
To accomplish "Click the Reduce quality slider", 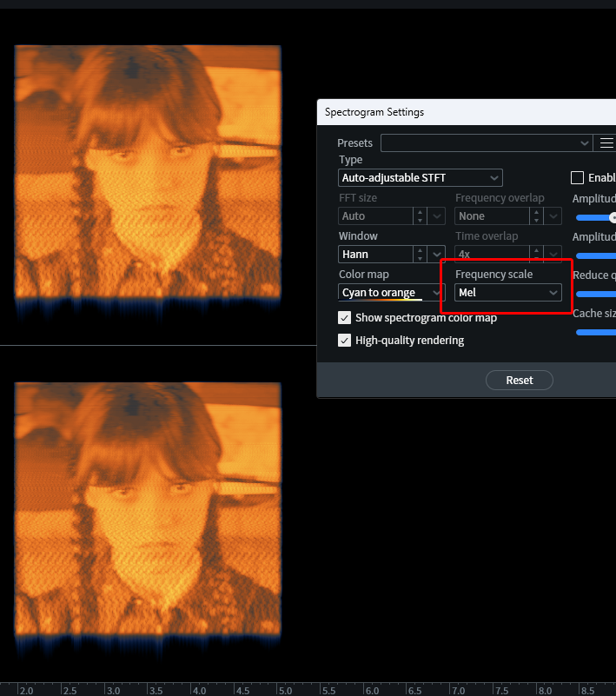I will pos(595,294).
